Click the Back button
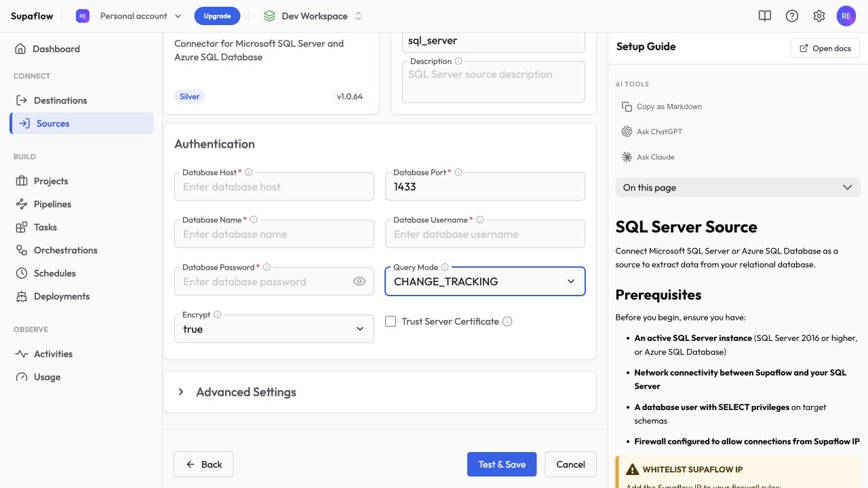 point(203,464)
